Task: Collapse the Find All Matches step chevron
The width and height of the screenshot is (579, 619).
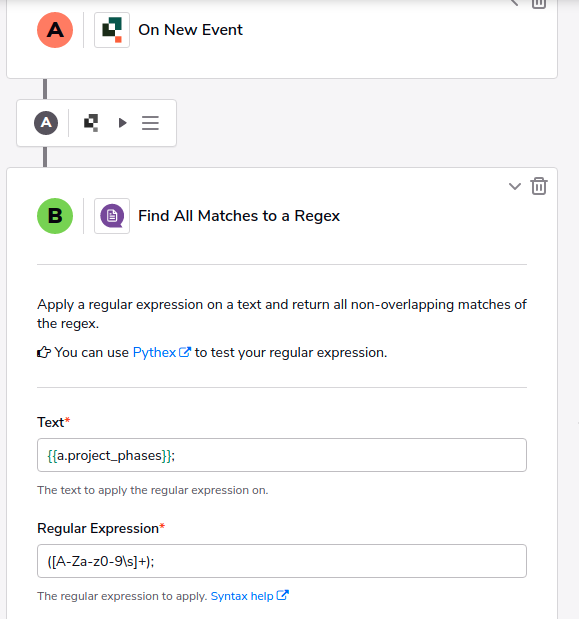Action: tap(515, 186)
